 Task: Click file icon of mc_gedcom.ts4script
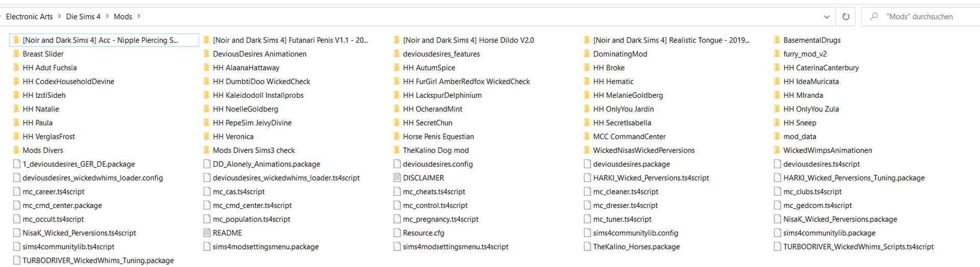coord(777,205)
